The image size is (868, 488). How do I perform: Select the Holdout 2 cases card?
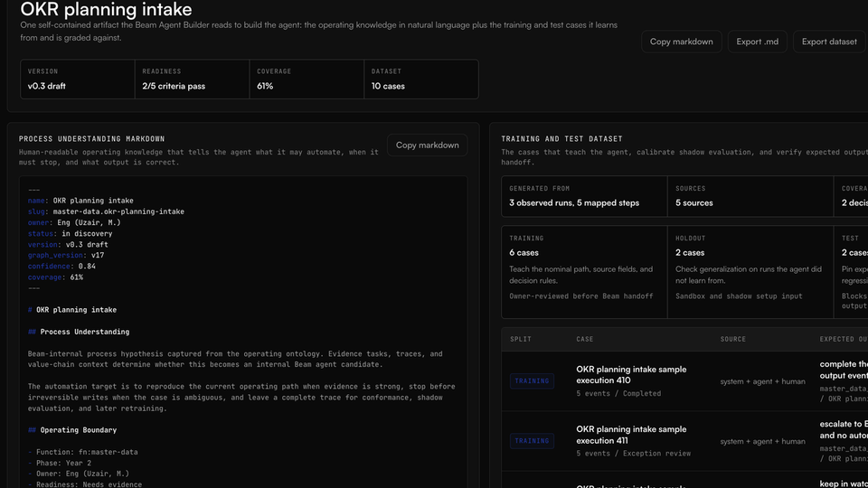(750, 272)
